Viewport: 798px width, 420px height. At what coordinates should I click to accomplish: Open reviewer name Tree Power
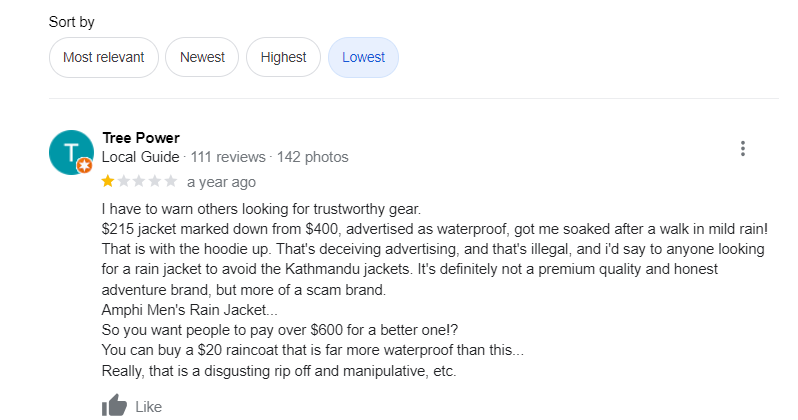[x=141, y=138]
